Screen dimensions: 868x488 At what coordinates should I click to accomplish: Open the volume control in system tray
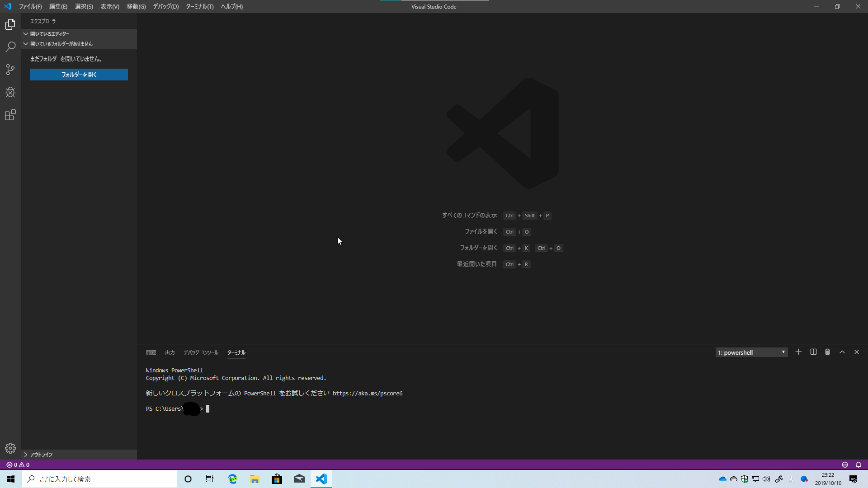click(x=766, y=479)
